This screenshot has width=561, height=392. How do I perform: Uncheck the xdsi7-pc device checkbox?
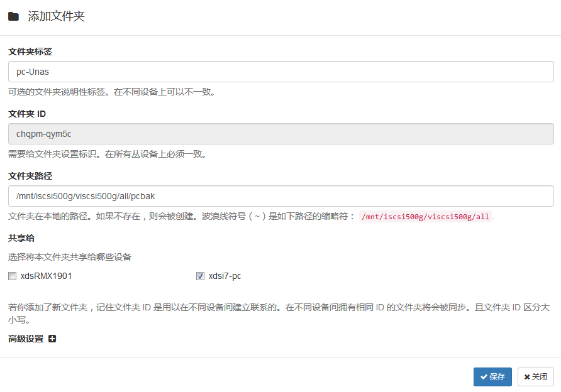pos(200,276)
